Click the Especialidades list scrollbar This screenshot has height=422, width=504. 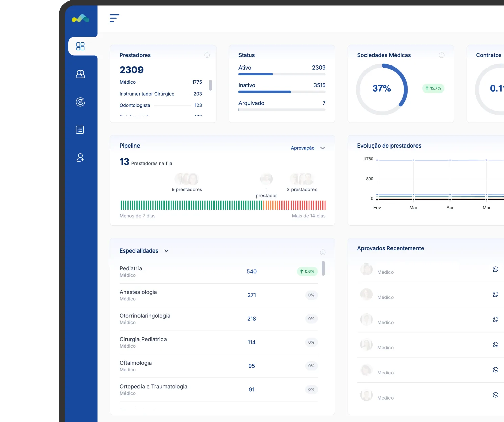click(323, 268)
